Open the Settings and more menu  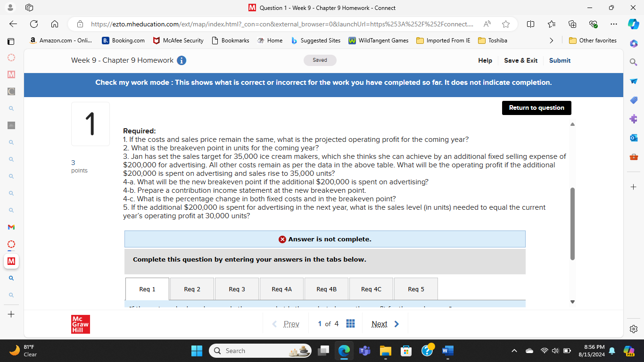pos(614,24)
